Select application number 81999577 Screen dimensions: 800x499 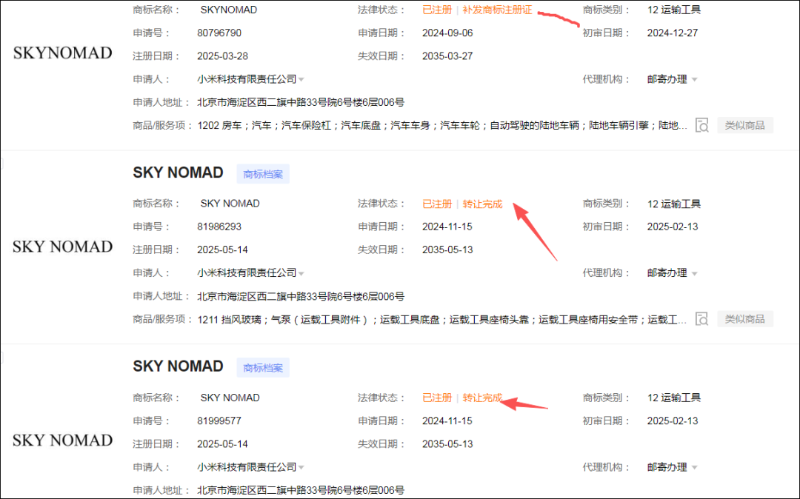pyautogui.click(x=219, y=421)
